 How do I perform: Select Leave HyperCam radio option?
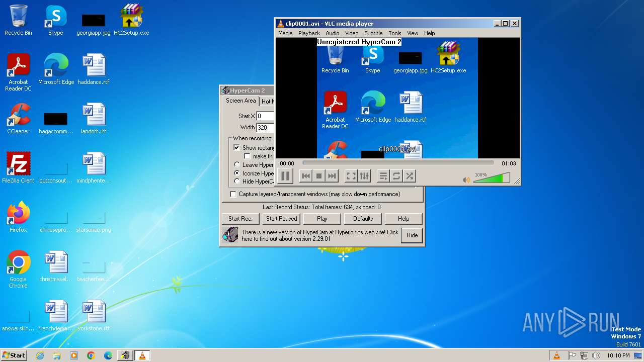pyautogui.click(x=237, y=165)
